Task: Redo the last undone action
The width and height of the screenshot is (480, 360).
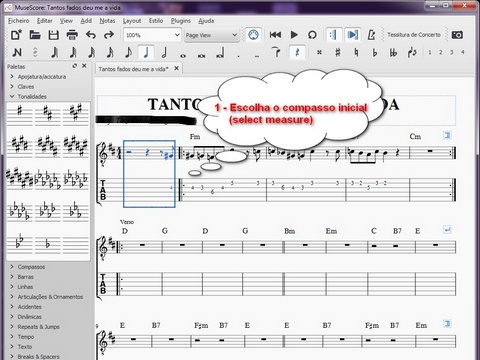Action: tap(109, 35)
